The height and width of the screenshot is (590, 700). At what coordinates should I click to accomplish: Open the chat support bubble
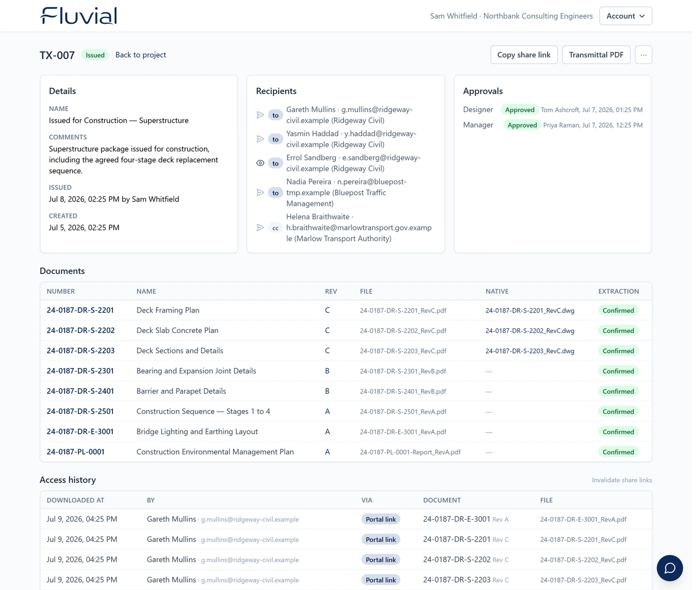pyautogui.click(x=669, y=568)
